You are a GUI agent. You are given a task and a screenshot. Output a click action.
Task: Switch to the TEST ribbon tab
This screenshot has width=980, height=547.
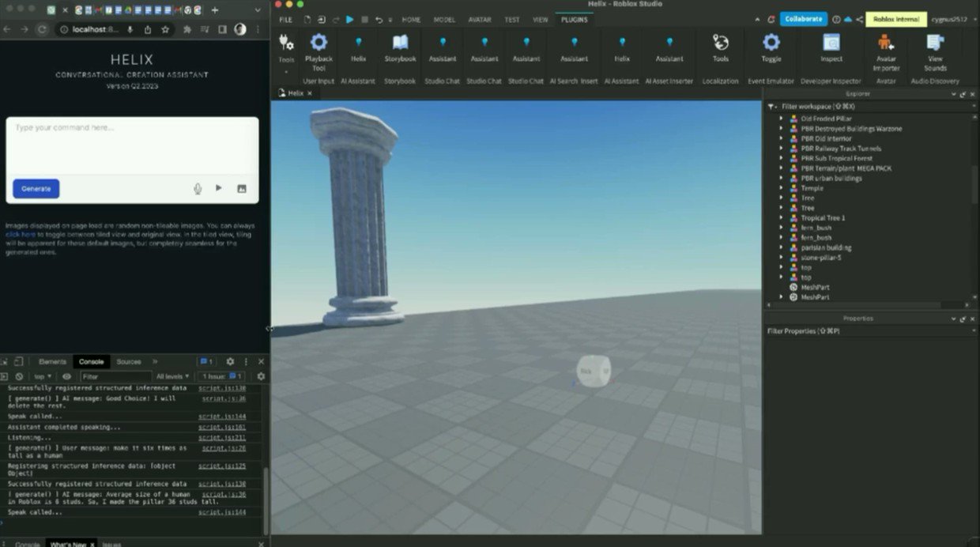tap(512, 19)
